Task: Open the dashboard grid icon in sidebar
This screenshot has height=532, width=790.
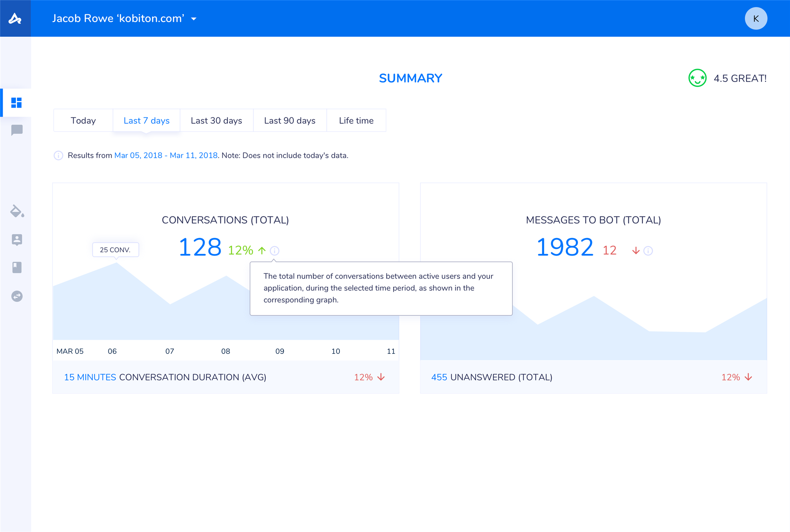Action: 17,103
